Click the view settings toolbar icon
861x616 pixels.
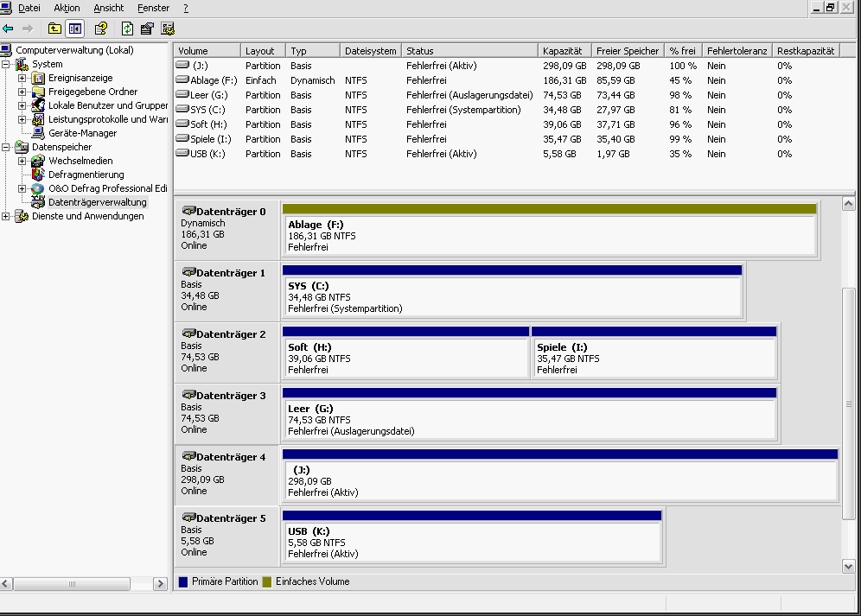pos(168,29)
